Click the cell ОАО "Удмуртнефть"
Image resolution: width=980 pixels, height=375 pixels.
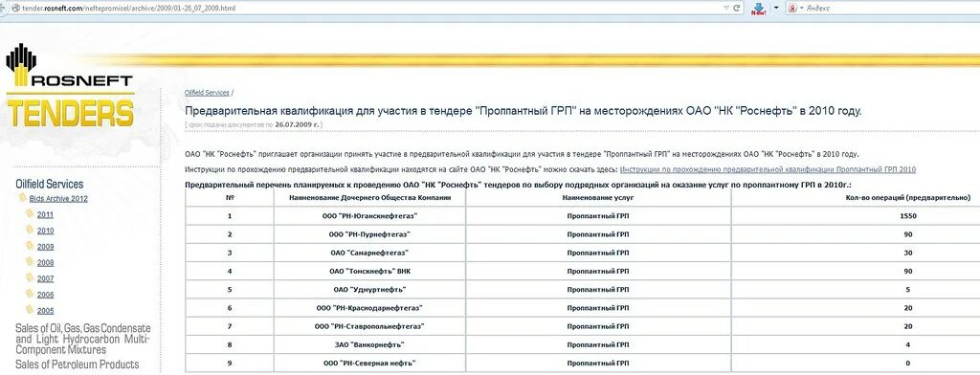point(369,289)
